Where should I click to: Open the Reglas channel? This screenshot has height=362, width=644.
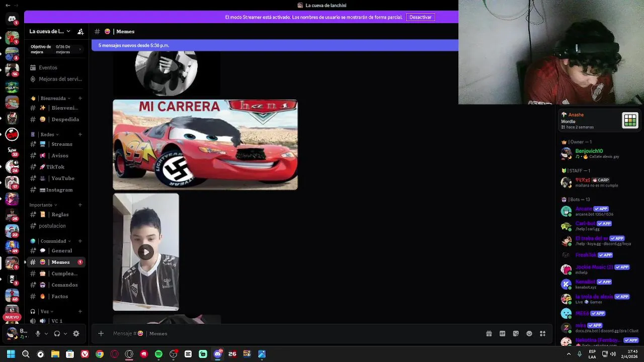[56, 215]
